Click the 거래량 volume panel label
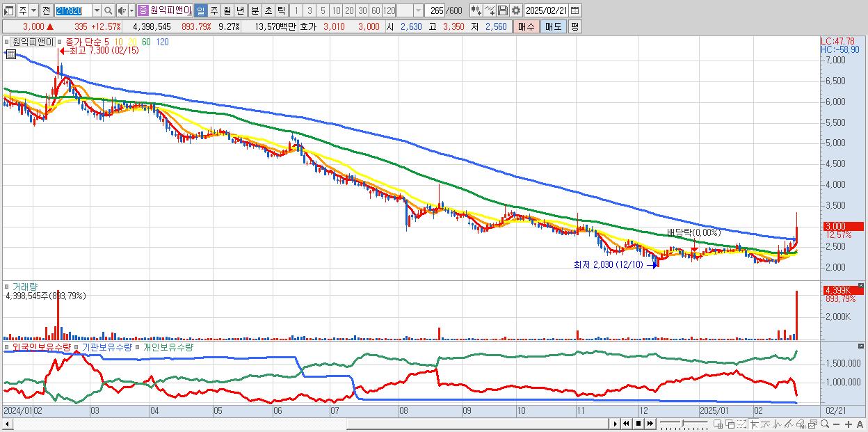Image resolution: width=868 pixels, height=432 pixels. pyautogui.click(x=25, y=286)
